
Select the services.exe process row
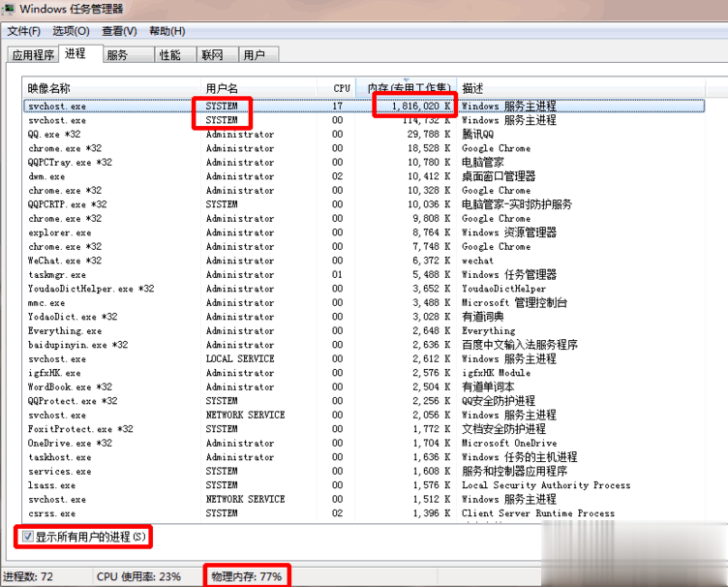click(x=364, y=471)
